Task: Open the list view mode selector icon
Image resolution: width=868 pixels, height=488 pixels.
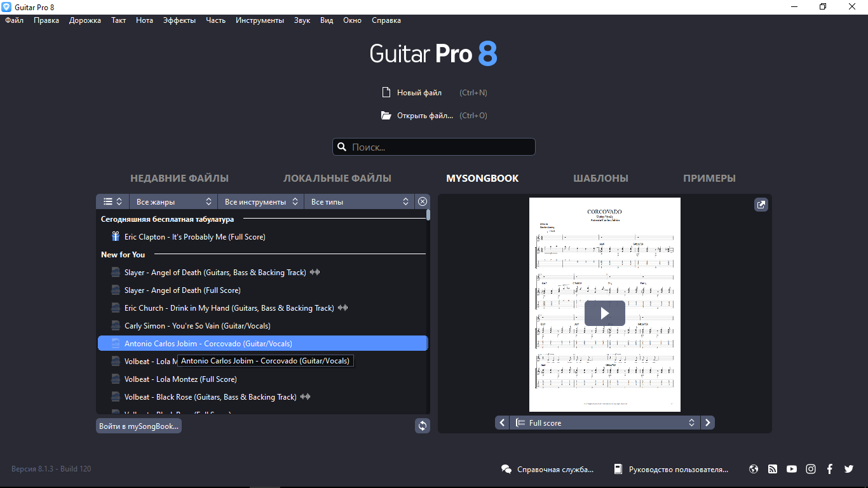Action: coord(113,201)
